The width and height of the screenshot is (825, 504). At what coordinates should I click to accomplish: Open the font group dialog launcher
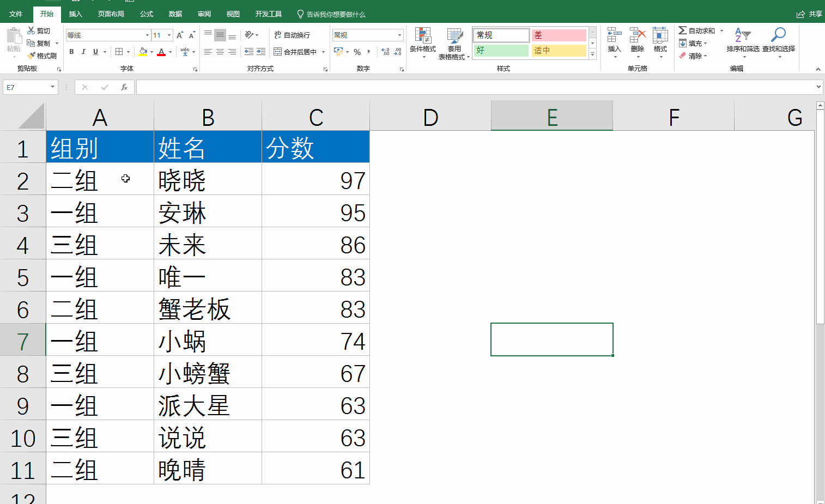(x=195, y=69)
